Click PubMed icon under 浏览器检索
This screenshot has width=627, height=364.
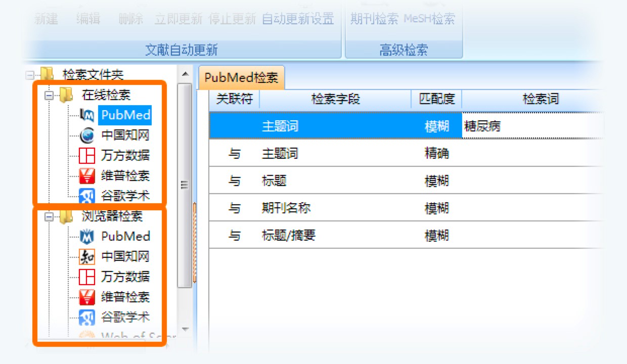(87, 236)
